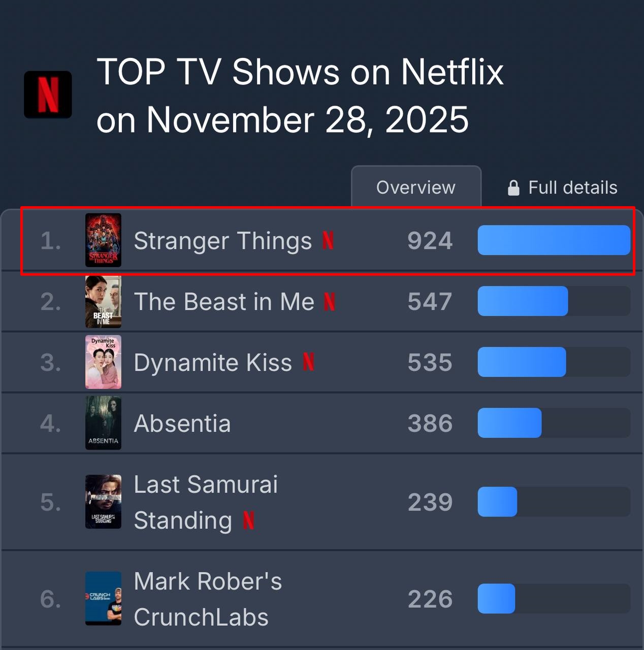Switch to the Overview tab
Viewport: 644px width, 650px height.
tap(416, 187)
